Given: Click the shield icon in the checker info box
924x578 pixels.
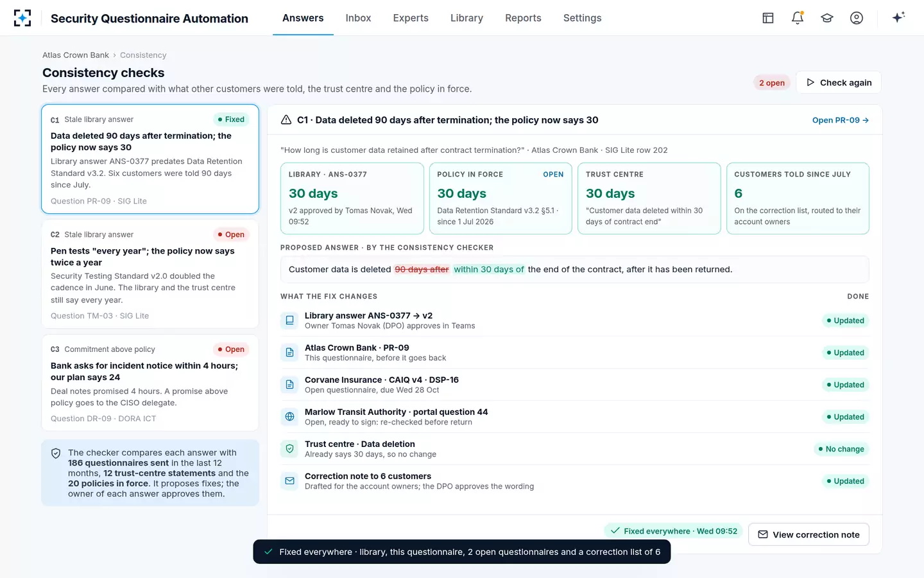Looking at the screenshot, I should click(56, 453).
